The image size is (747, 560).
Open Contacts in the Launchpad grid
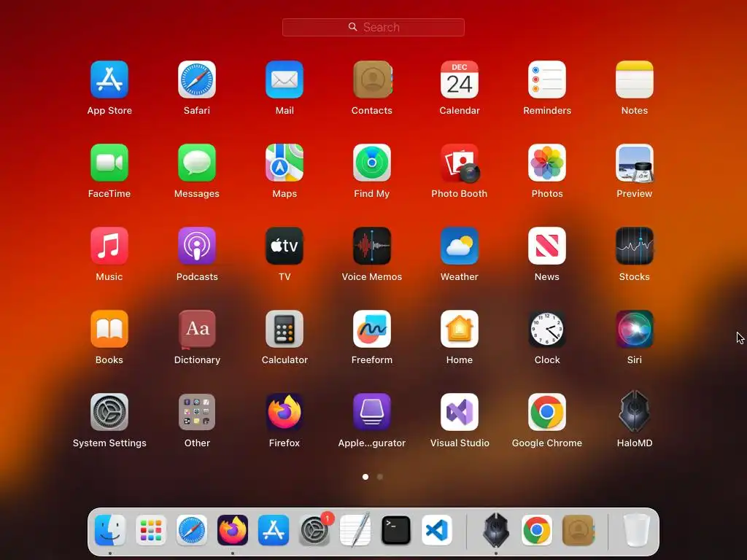[x=372, y=79]
